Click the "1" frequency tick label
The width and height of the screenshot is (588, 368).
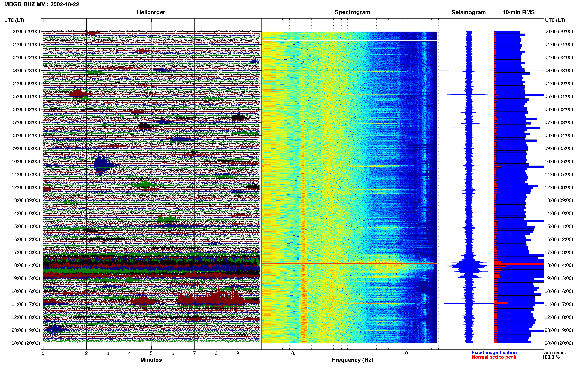(x=350, y=353)
